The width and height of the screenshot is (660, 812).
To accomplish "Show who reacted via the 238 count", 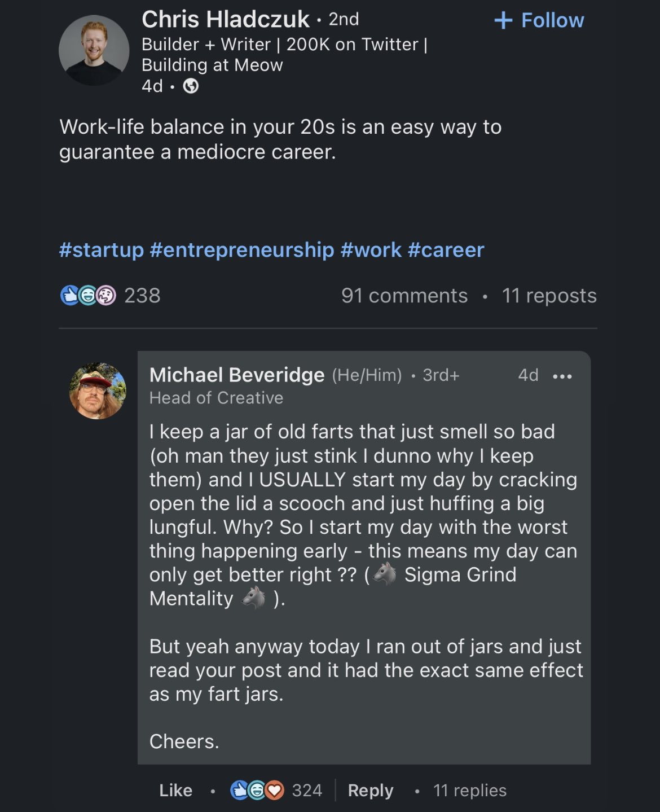I will 142,296.
